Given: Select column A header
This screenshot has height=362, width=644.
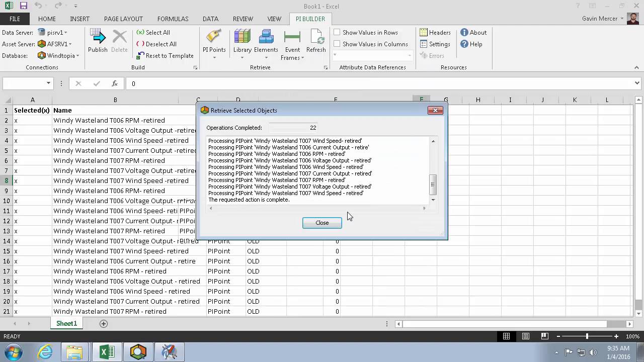Looking at the screenshot, I should (33, 100).
